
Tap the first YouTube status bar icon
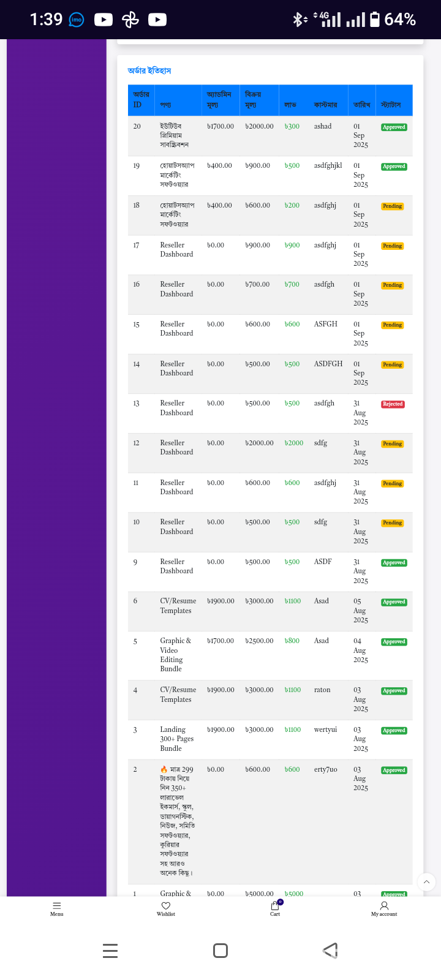104,20
